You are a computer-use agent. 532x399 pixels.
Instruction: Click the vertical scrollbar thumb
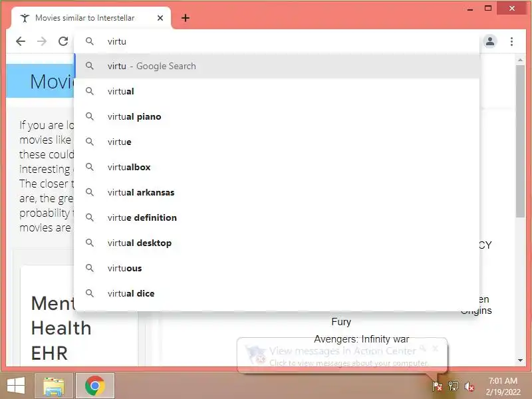[x=520, y=141]
